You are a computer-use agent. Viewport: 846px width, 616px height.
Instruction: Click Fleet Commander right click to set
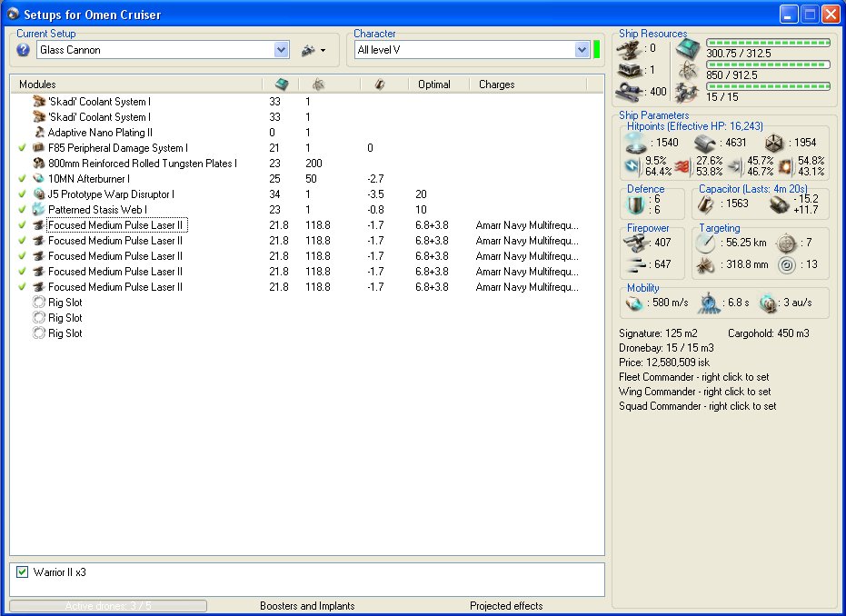694,377
